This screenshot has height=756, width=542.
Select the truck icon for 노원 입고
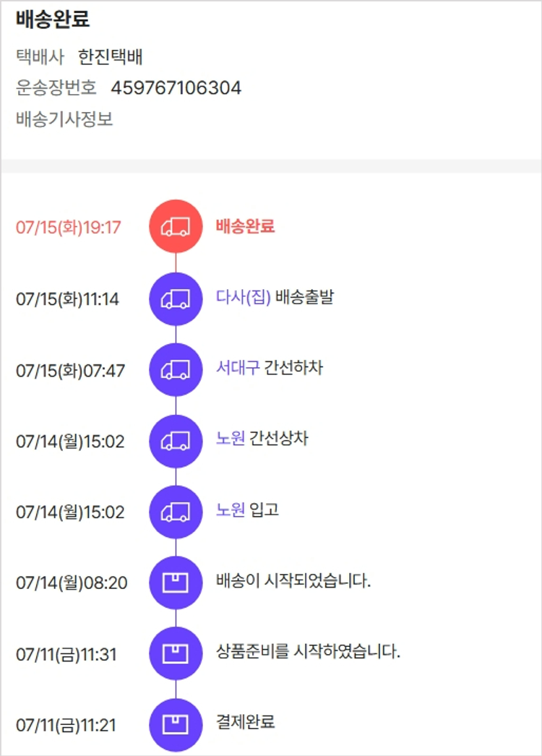[x=176, y=512]
